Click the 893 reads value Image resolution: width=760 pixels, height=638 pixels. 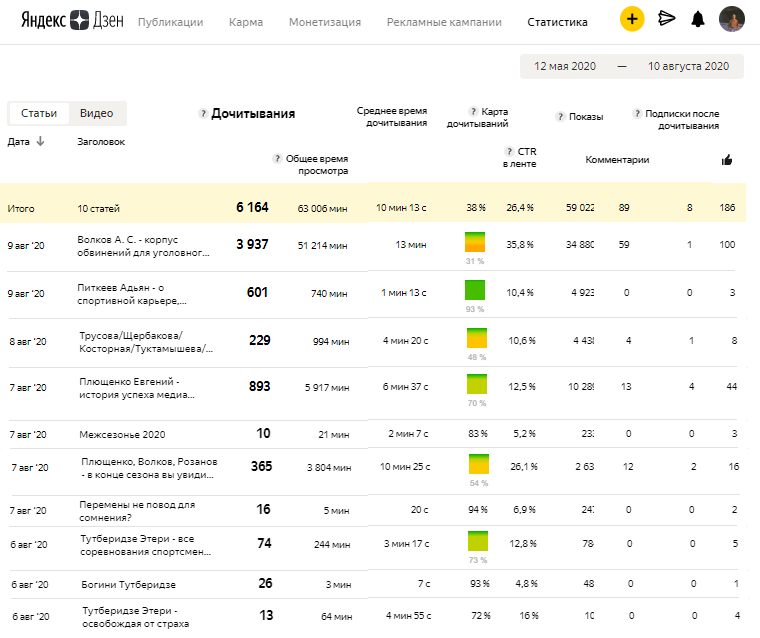tap(260, 386)
